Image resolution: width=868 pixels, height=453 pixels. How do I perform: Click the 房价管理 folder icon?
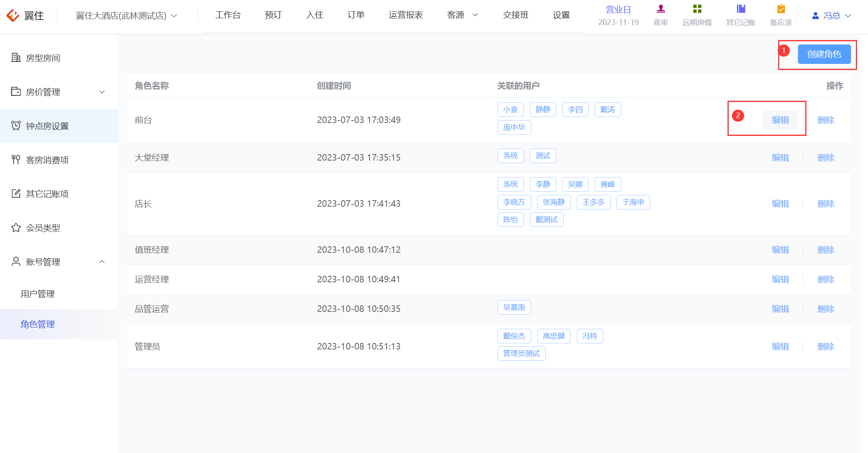tap(16, 92)
